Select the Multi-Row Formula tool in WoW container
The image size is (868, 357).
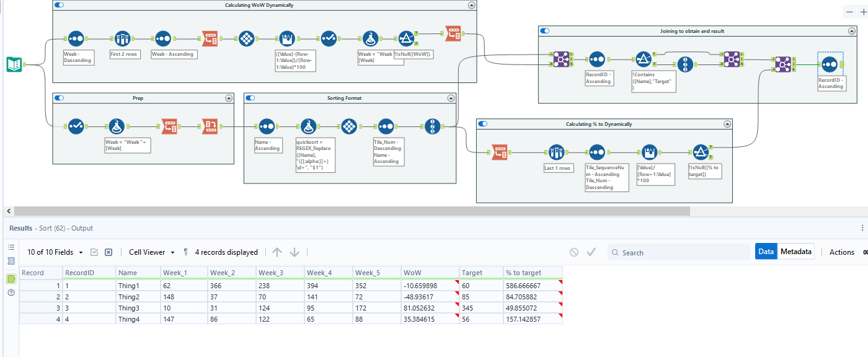[x=286, y=38]
